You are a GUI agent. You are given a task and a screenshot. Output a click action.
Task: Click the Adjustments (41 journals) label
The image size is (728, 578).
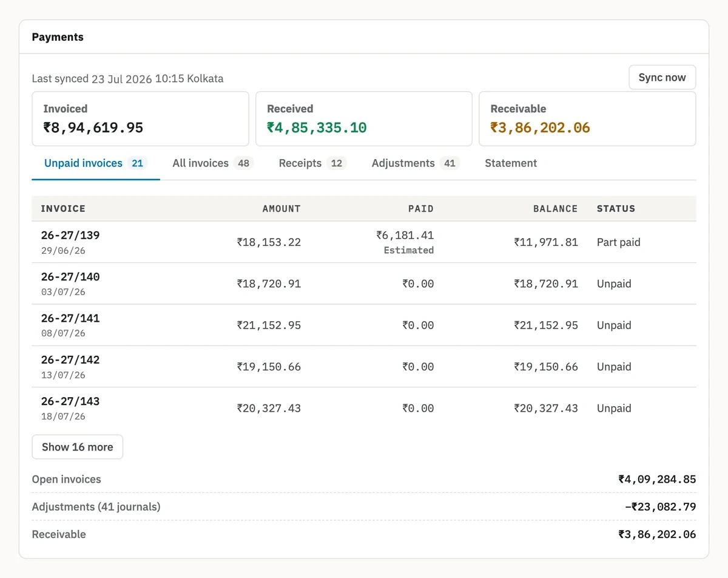click(96, 506)
